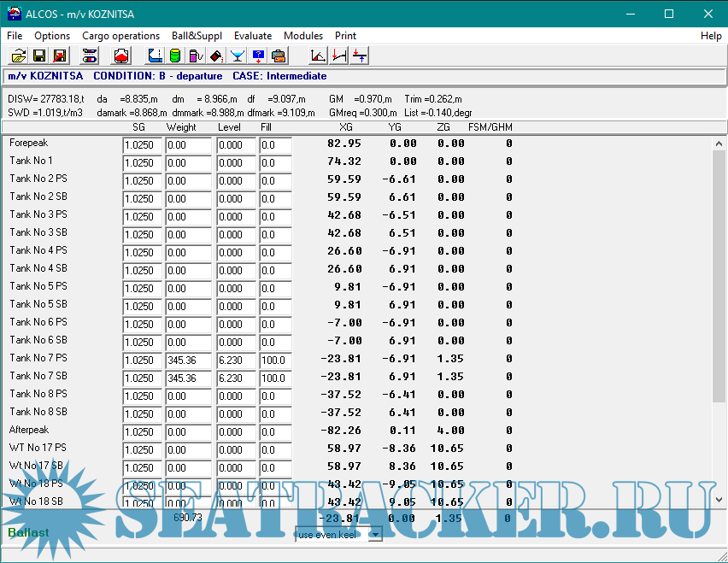
Task: Click the black floppy disk save icon
Action: [38, 56]
